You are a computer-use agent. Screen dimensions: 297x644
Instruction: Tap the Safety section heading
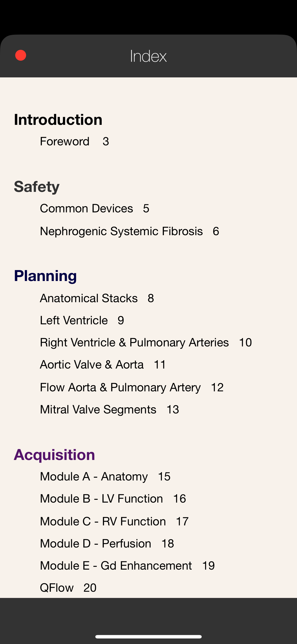(x=37, y=187)
